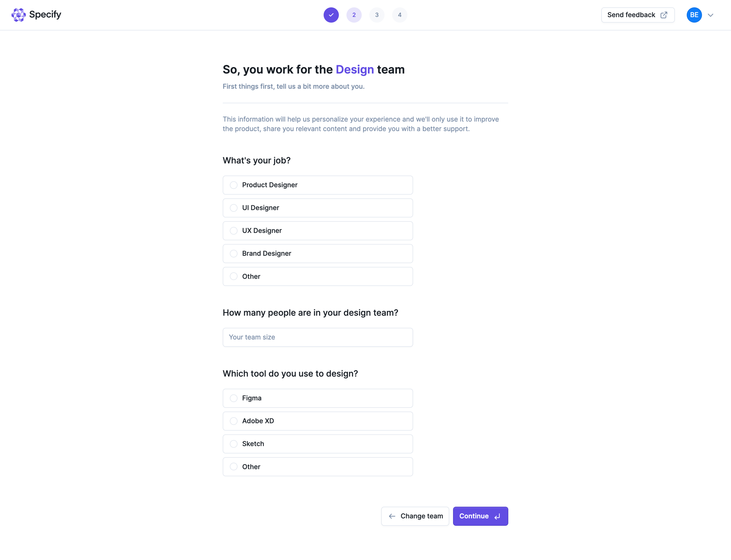Image resolution: width=731 pixels, height=560 pixels.
Task: Click step 4 indicator circle
Action: tap(399, 15)
